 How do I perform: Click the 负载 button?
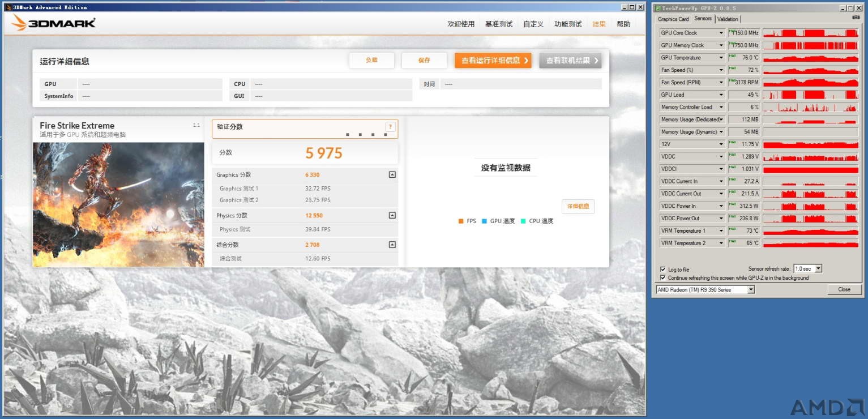pyautogui.click(x=371, y=60)
